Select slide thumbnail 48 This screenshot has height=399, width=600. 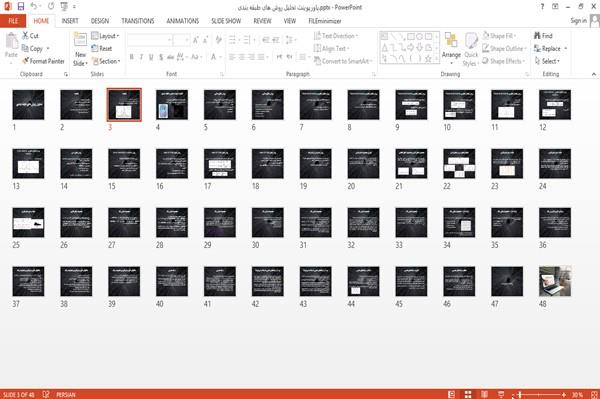(x=555, y=282)
